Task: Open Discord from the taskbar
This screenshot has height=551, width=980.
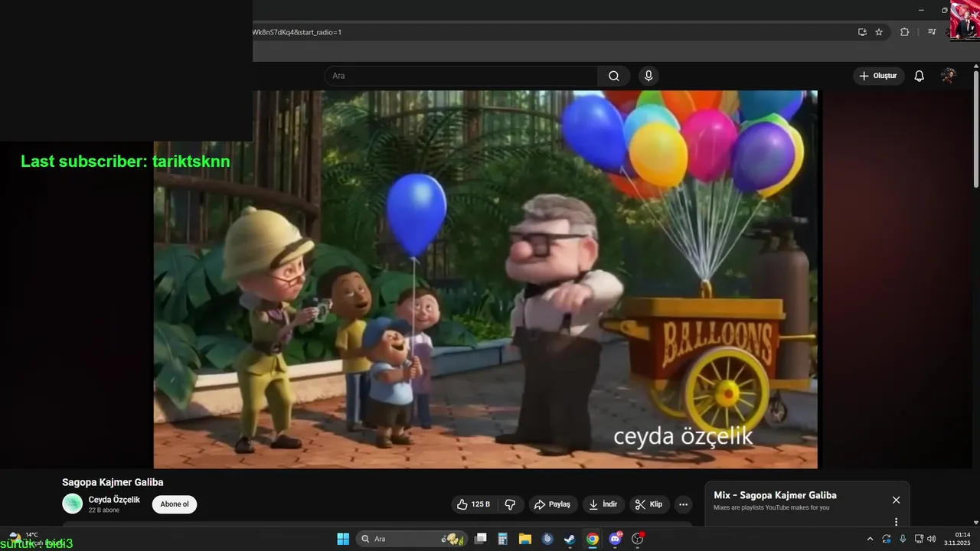Action: pyautogui.click(x=615, y=539)
